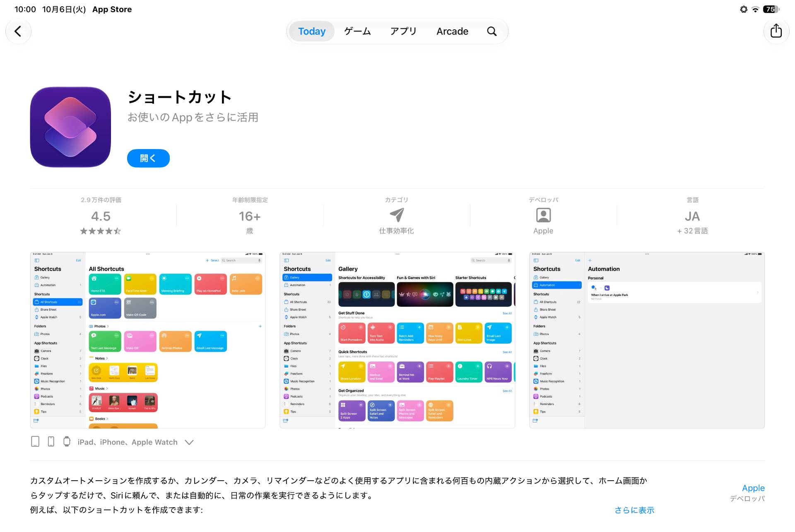795x532 pixels.
Task: Tap さらに表示 to expand description
Action: [634, 510]
